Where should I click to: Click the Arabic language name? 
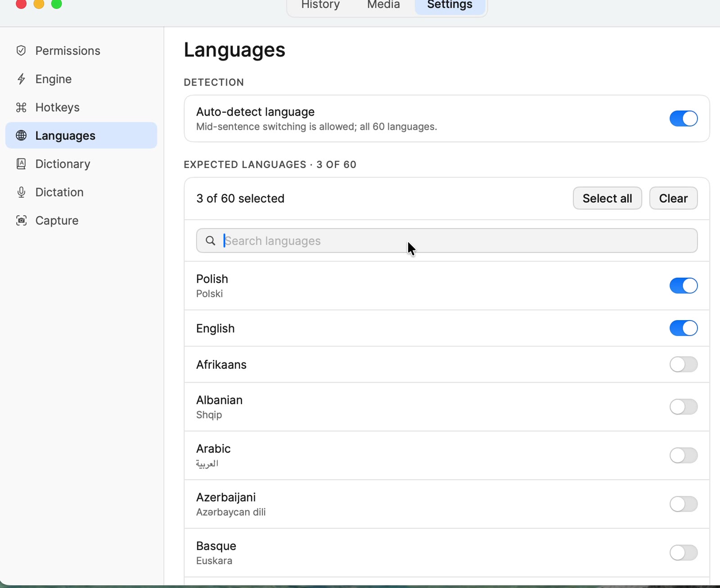click(213, 448)
